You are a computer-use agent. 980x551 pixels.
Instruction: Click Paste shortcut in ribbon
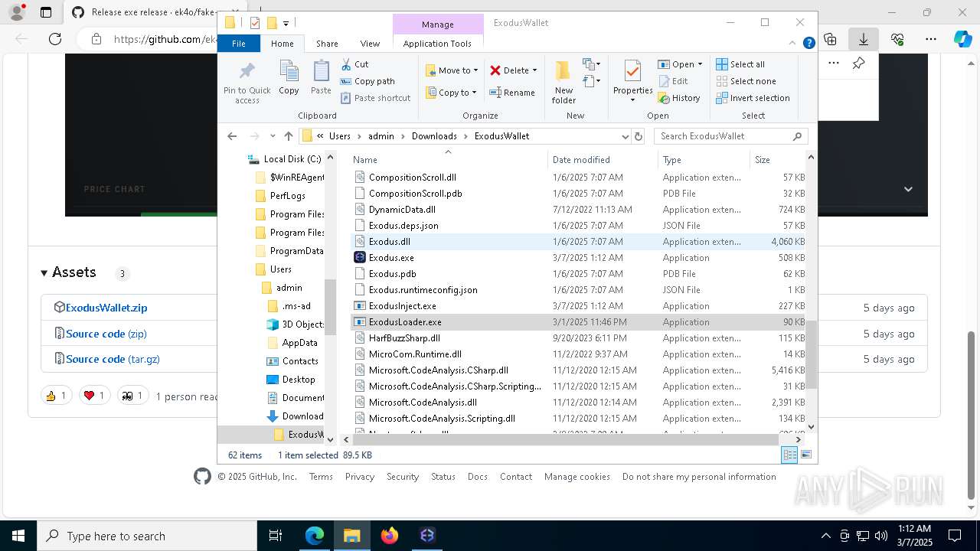pos(375,98)
